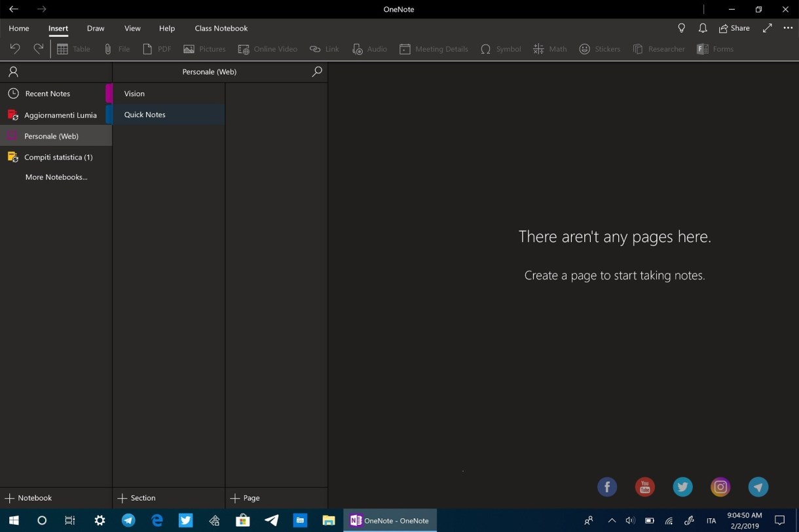Open the Stickers panel
The image size is (799, 532).
pos(599,49)
